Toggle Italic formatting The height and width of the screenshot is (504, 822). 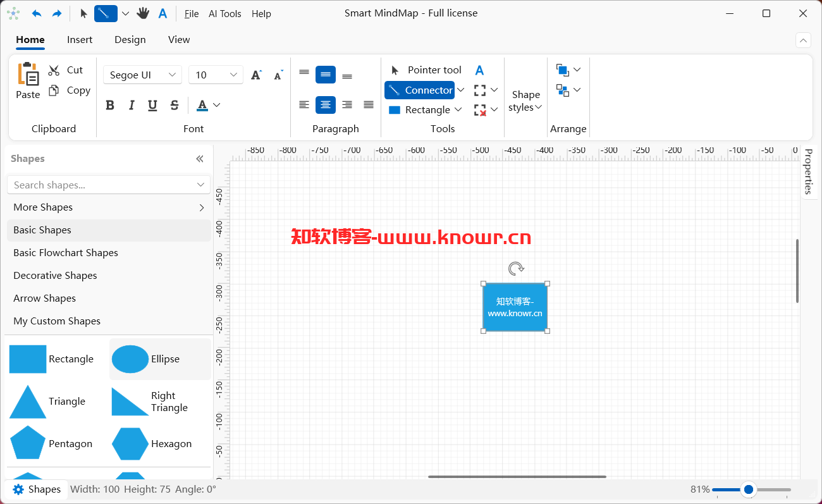(132, 105)
